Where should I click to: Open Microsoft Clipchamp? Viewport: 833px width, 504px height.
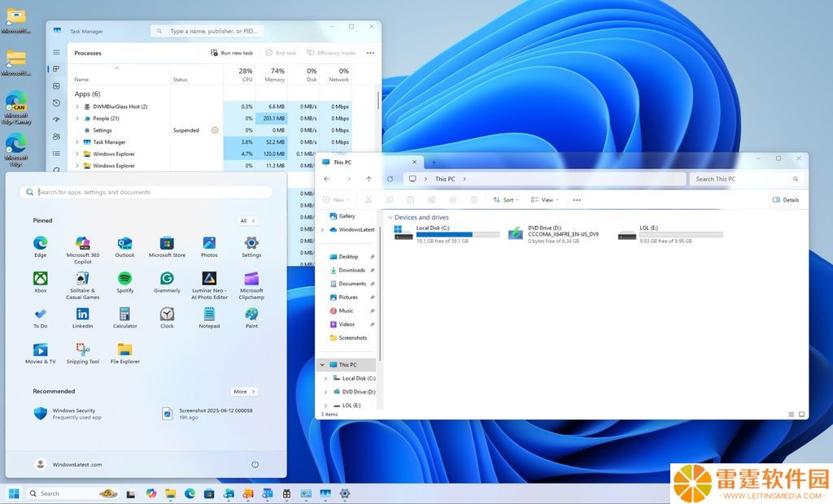point(251,285)
